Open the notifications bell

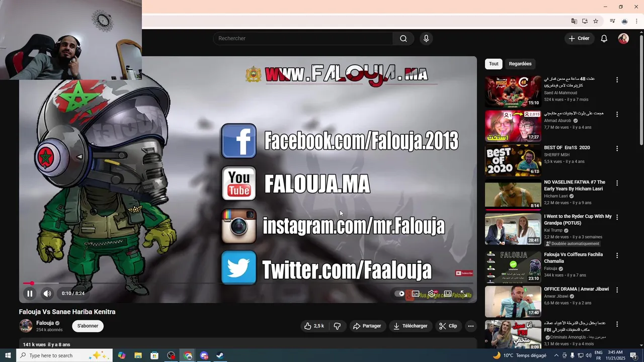(x=604, y=39)
